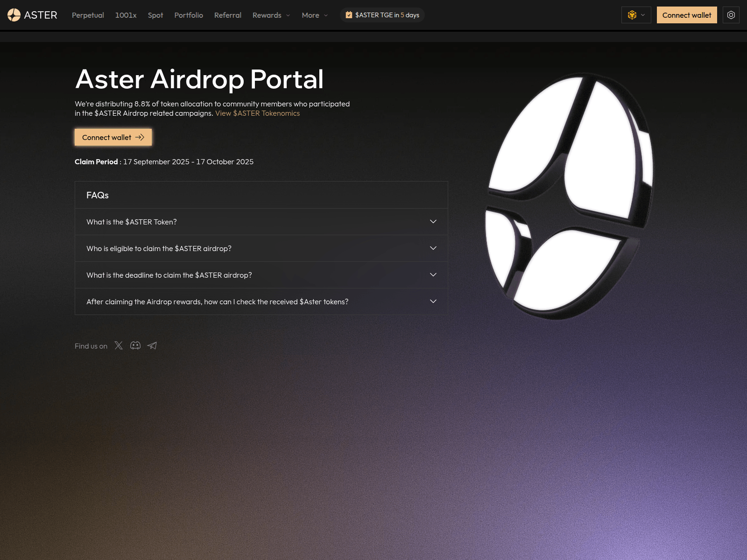Go to the Spot market tab

155,15
